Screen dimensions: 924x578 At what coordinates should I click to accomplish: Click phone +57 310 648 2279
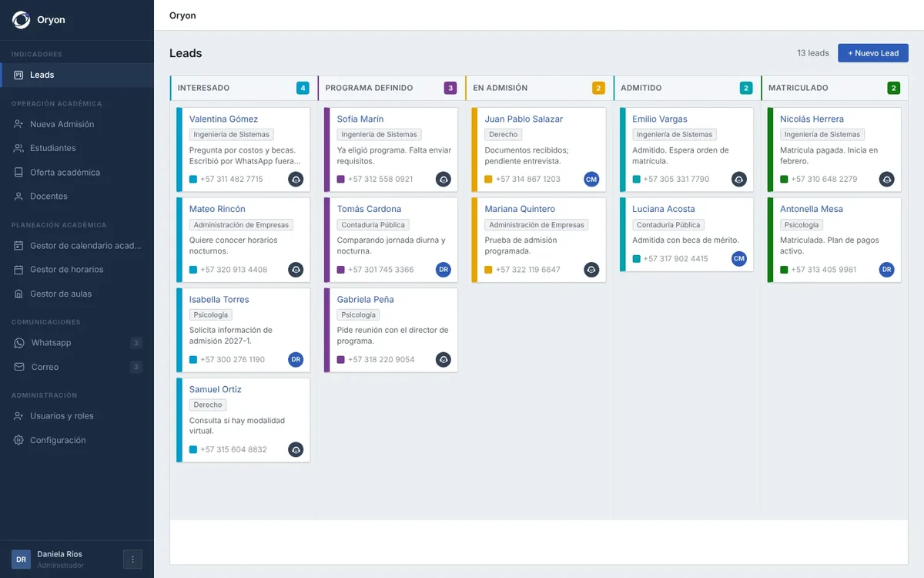tap(824, 180)
